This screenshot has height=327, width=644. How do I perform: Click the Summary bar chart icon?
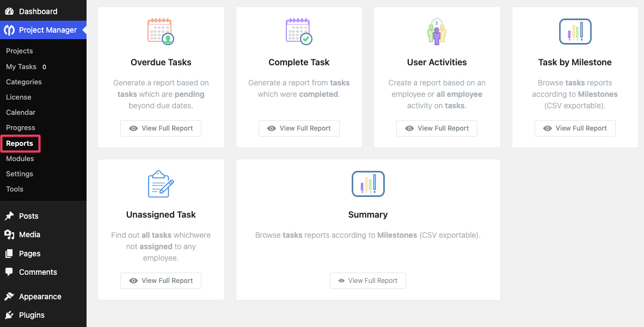pos(368,184)
